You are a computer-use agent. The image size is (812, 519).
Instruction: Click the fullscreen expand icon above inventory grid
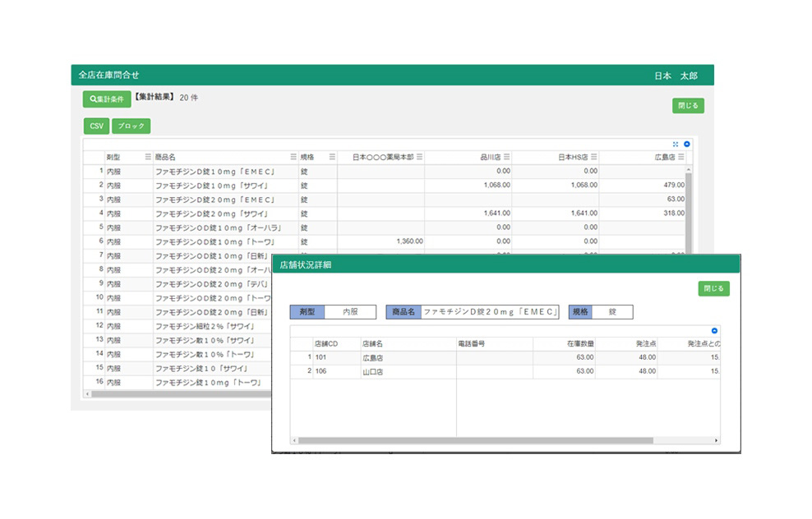[676, 144]
